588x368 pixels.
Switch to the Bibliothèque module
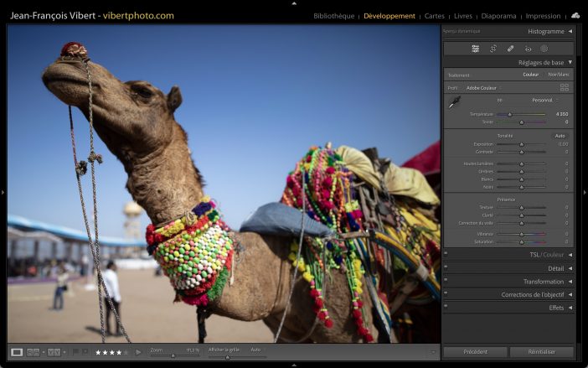(333, 16)
